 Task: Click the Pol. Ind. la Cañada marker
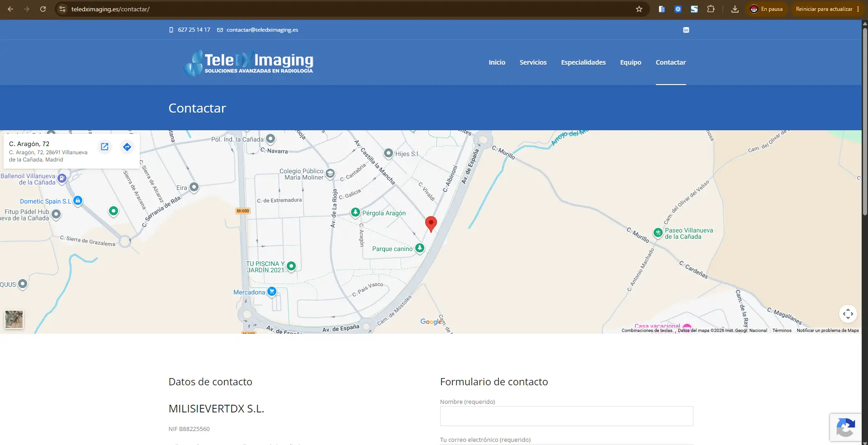point(270,138)
